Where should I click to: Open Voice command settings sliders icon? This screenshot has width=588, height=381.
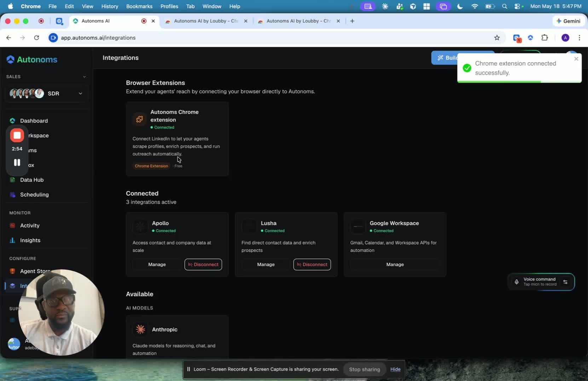click(565, 282)
